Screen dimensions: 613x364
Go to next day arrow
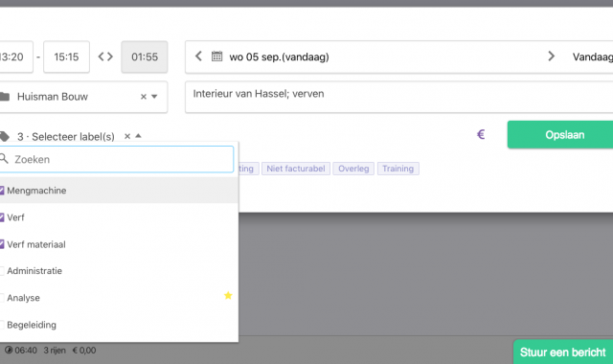(552, 56)
